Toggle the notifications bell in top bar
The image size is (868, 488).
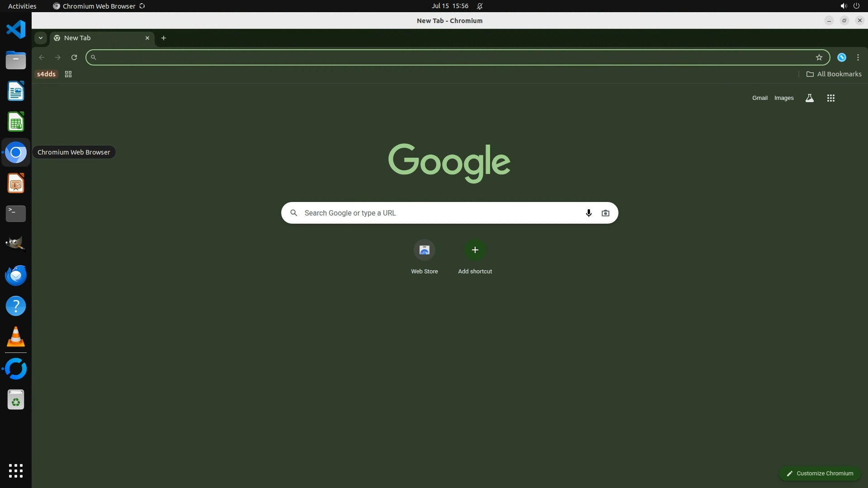[x=480, y=6]
